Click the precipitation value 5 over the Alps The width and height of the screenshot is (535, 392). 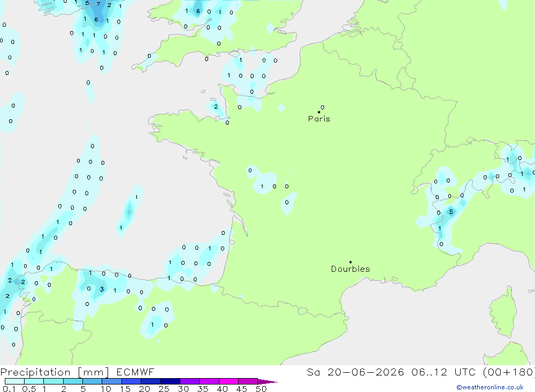451,212
